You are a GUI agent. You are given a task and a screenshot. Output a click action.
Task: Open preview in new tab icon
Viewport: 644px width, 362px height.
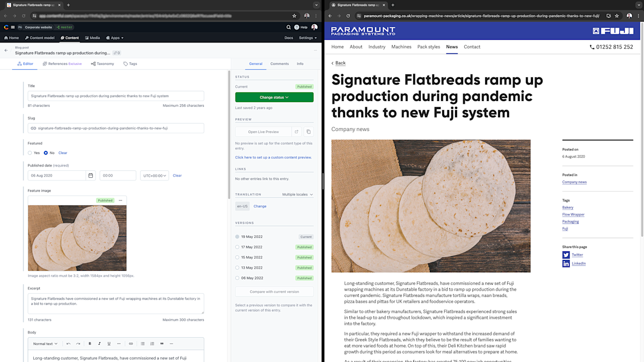click(296, 132)
